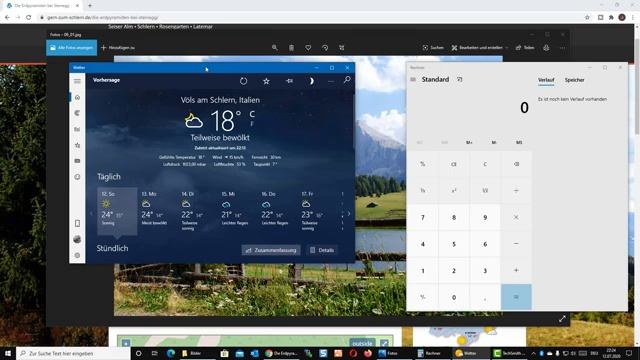Toggle sign with Calculator +/- key
This screenshot has width=640, height=360.
(423, 297)
